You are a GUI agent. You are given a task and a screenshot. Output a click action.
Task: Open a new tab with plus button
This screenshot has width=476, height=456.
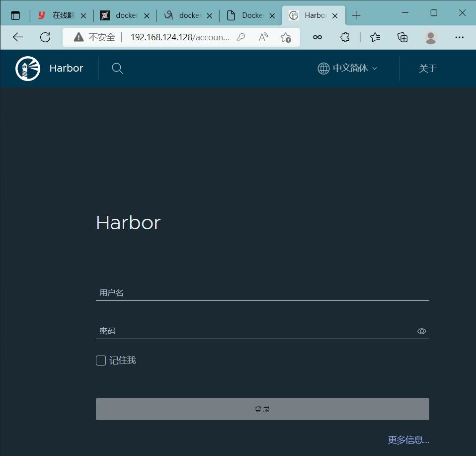click(x=356, y=15)
